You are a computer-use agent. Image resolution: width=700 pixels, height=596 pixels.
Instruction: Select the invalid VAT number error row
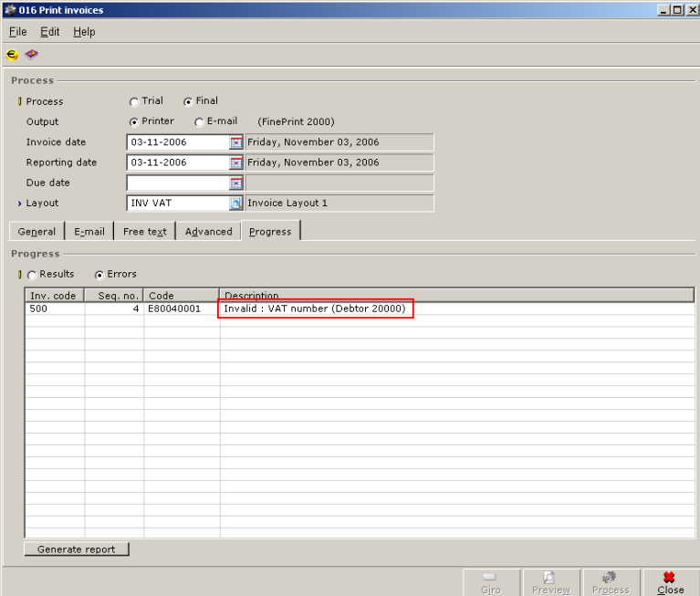click(x=315, y=308)
